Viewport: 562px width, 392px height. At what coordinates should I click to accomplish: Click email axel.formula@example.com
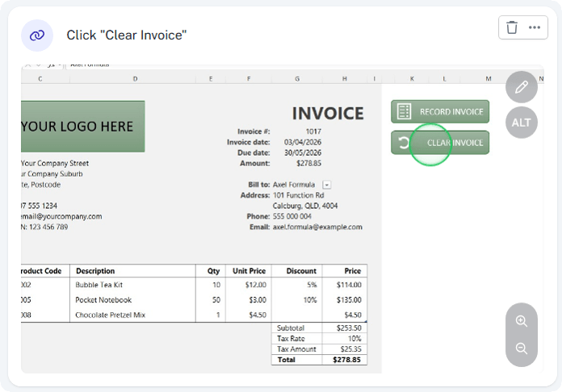(317, 227)
